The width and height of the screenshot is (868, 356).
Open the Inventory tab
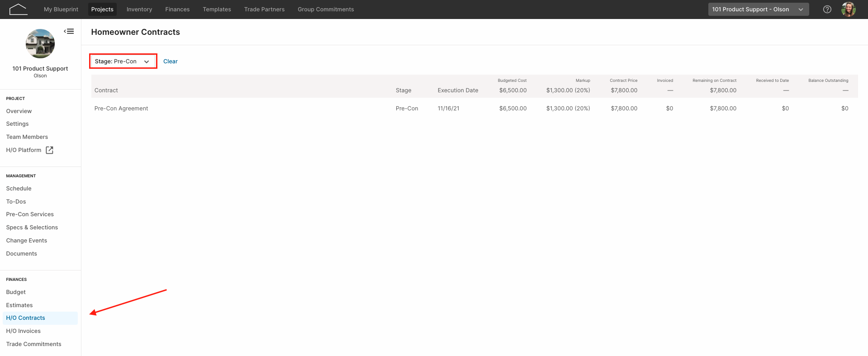click(x=139, y=9)
